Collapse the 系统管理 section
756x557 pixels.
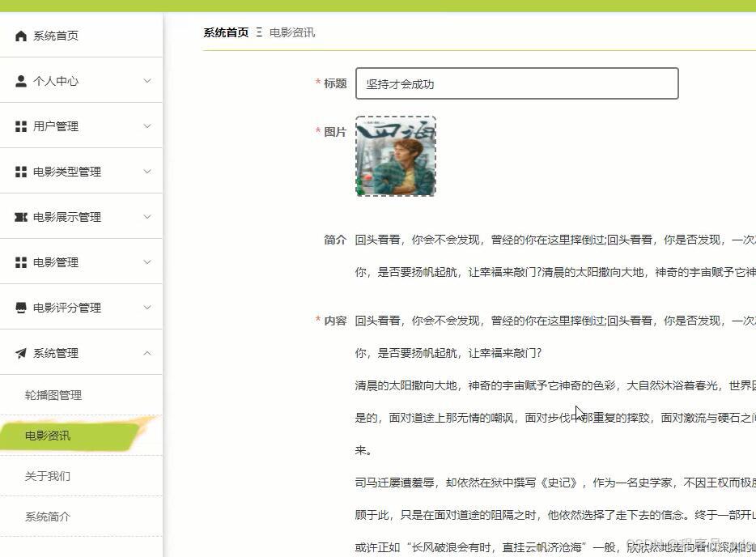[x=147, y=352]
